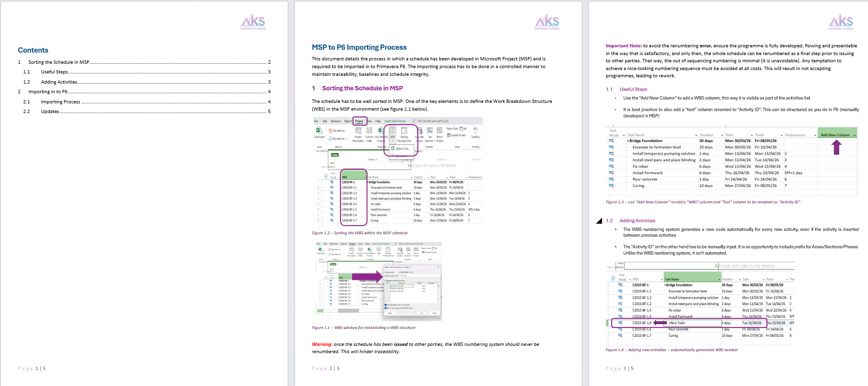Click the 'Figure 1.1 – WBS window' caption
Screen dimensions: 868x386
point(364,328)
